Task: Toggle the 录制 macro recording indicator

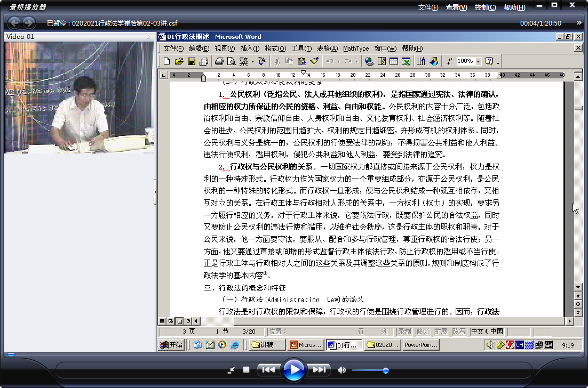Action: pyautogui.click(x=404, y=332)
